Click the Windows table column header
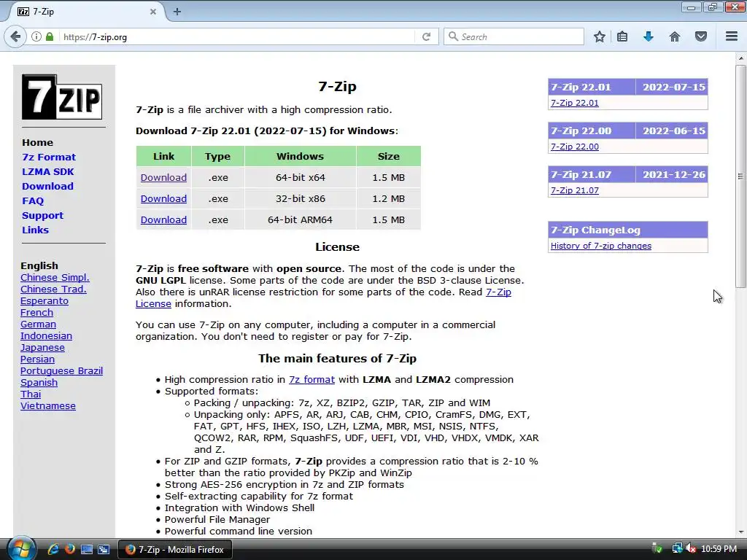This screenshot has height=560, width=747. point(300,156)
